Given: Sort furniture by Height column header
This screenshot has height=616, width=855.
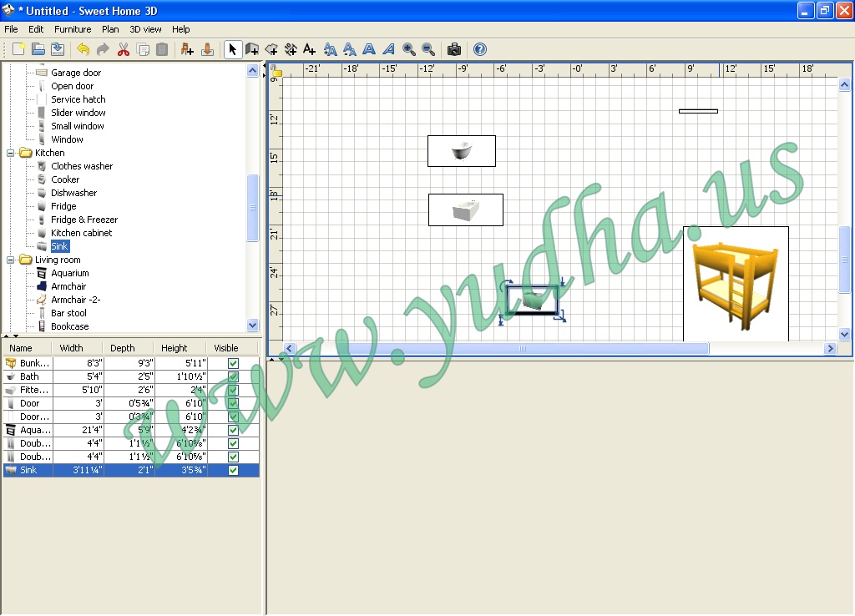Looking at the screenshot, I should pyautogui.click(x=180, y=348).
